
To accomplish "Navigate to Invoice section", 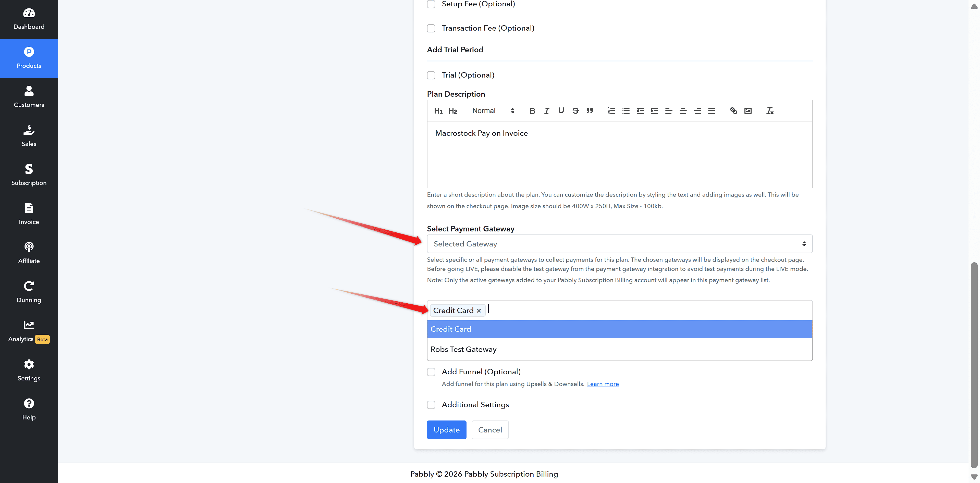I will coord(29,215).
